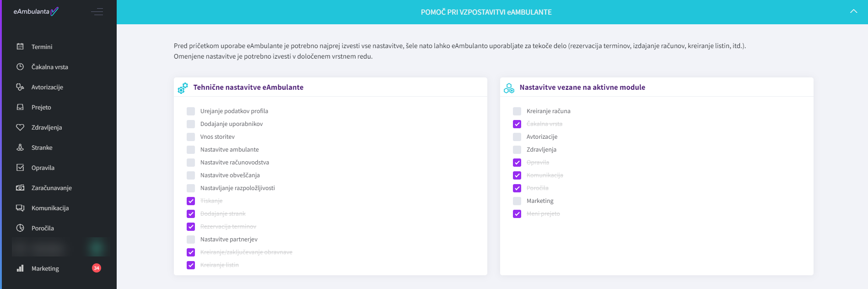Uncheck the Dodajanje strank checkbox
This screenshot has height=289, width=868.
point(191,214)
